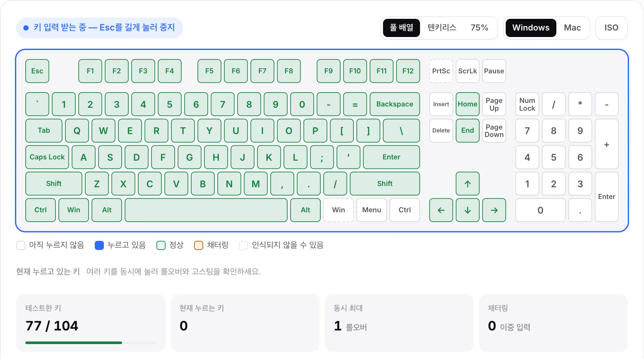Click the listening status pill about Esc
The height and width of the screenshot is (359, 644).
[x=99, y=28]
